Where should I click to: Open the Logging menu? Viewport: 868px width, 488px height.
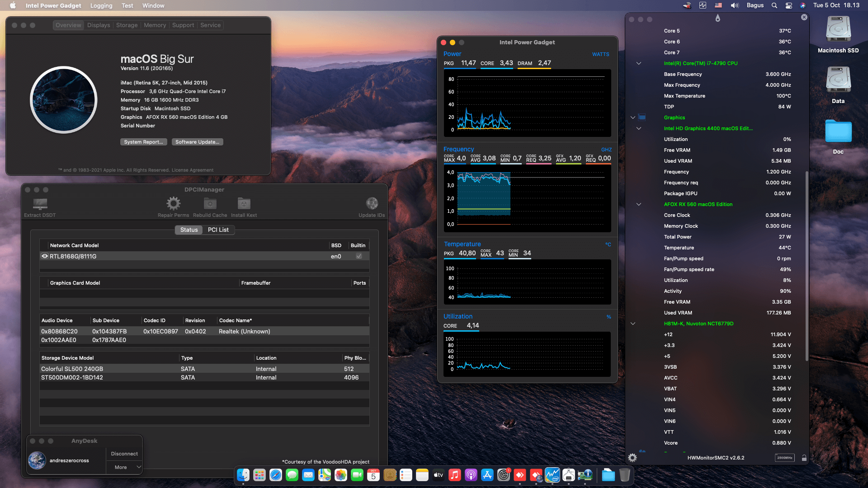[x=101, y=5]
